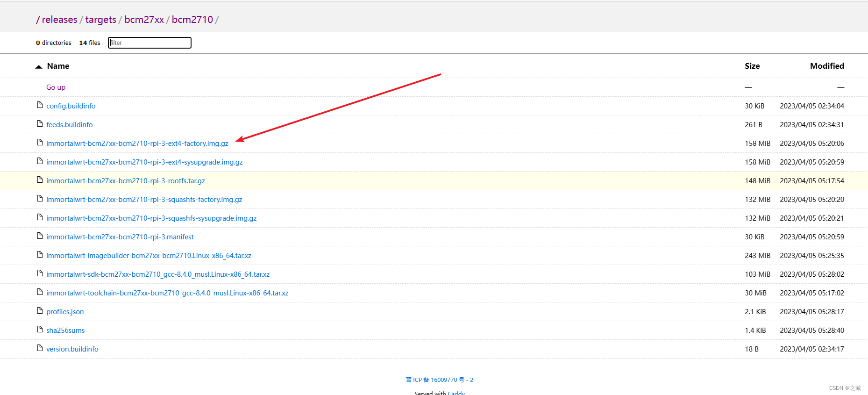Click '103 MiB' size of sdk row
Image resolution: width=868 pixels, height=395 pixels.
(757, 274)
